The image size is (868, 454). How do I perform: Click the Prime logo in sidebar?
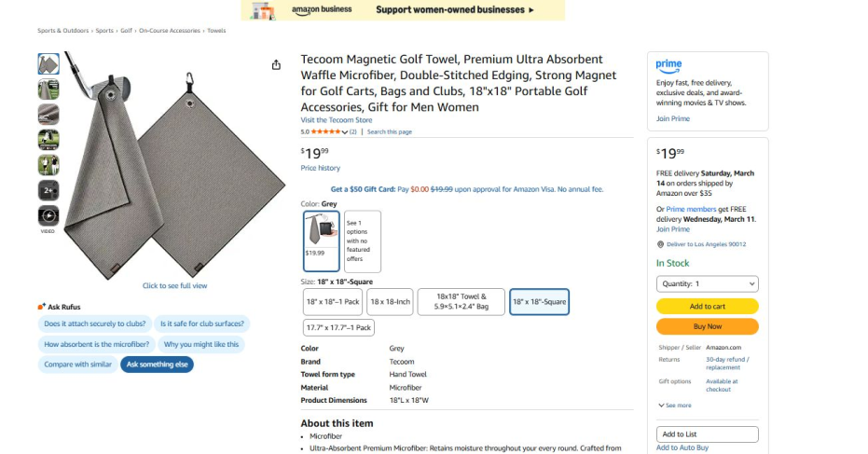coord(668,64)
